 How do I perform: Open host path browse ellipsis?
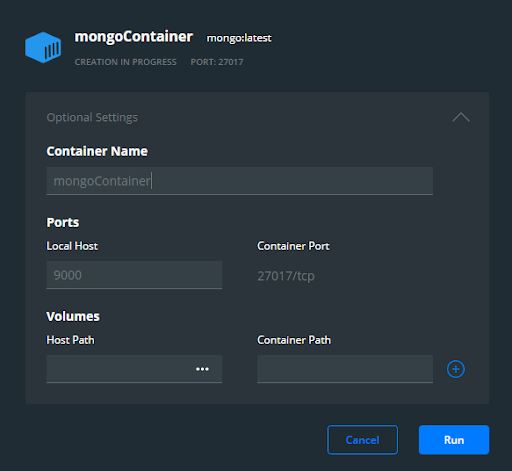tap(202, 369)
